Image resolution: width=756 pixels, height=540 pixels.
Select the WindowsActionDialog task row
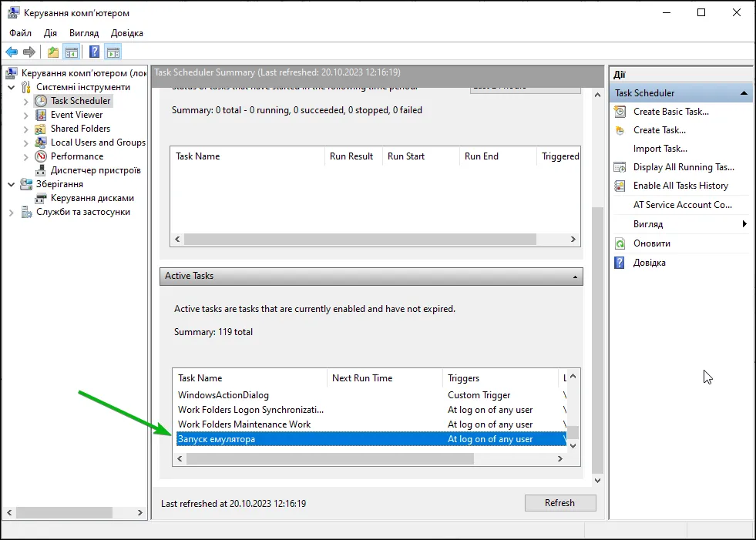[x=371, y=395]
